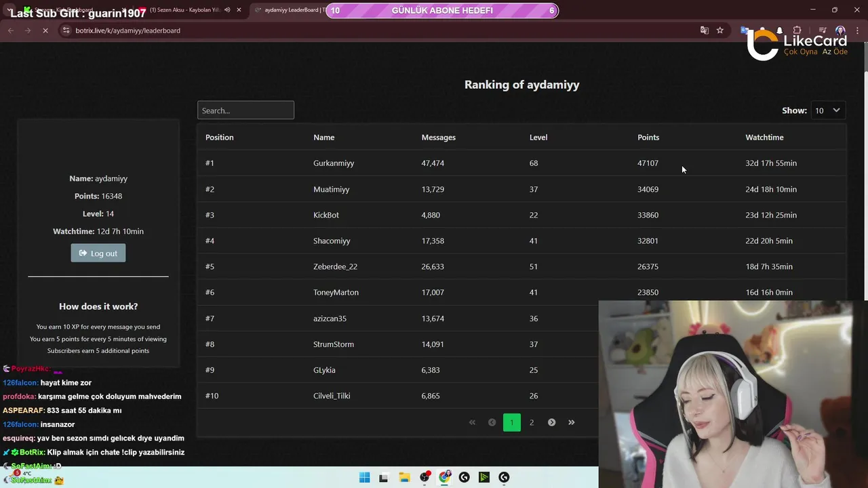Open the Show rows dropdown
Viewport: 868px width, 488px height.
click(828, 110)
